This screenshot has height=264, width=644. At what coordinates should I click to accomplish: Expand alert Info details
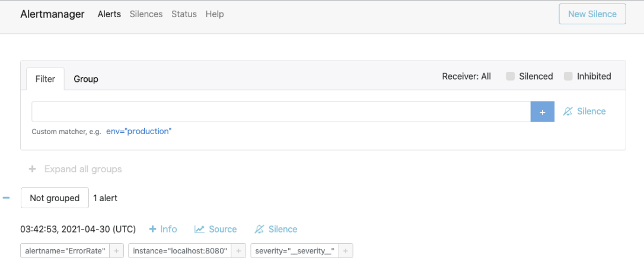162,229
